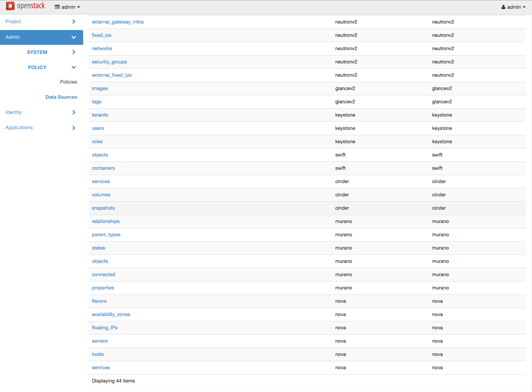
Task: Open the images table link
Action: point(100,89)
